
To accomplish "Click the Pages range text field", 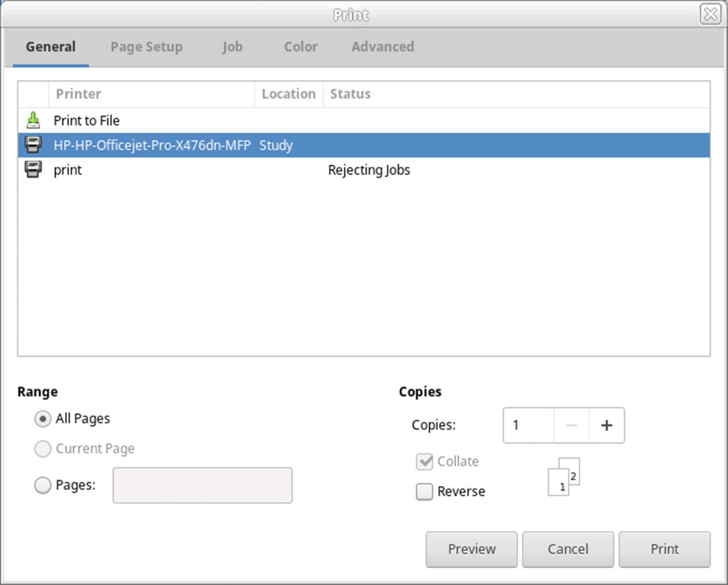I will (202, 485).
